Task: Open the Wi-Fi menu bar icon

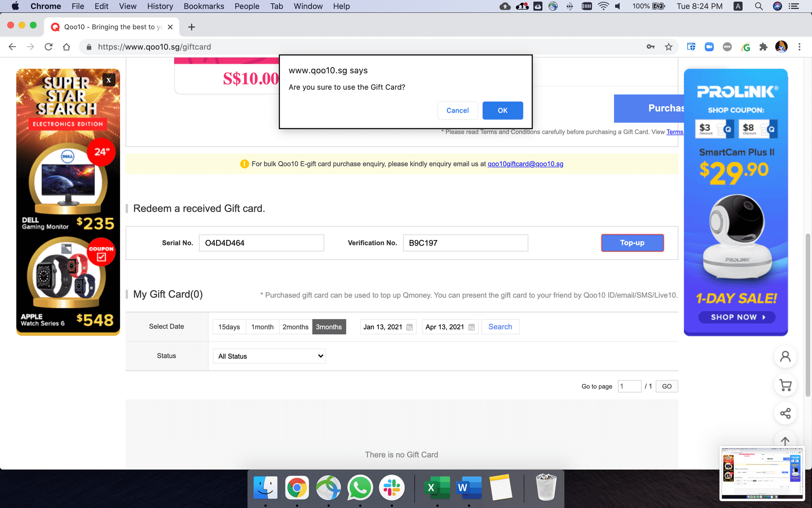Action: (603, 6)
